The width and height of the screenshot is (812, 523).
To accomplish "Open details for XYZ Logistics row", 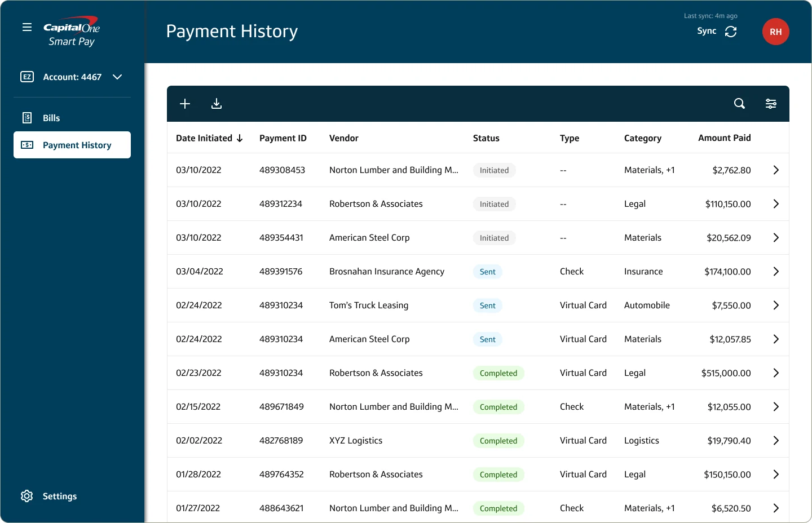I will point(776,441).
